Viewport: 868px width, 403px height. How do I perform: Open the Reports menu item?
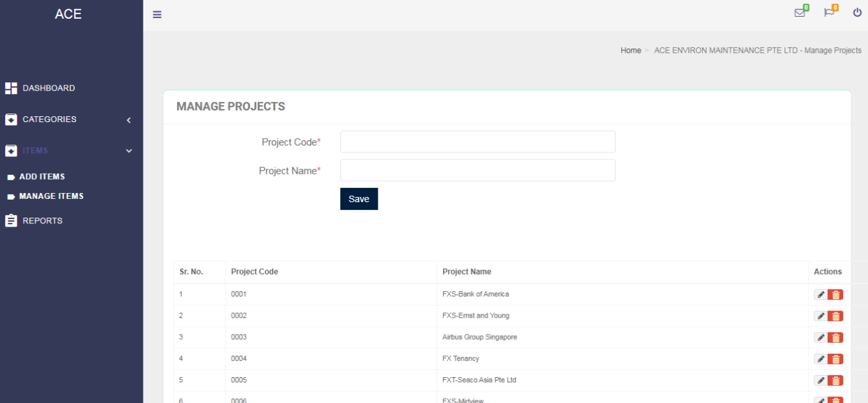click(42, 221)
